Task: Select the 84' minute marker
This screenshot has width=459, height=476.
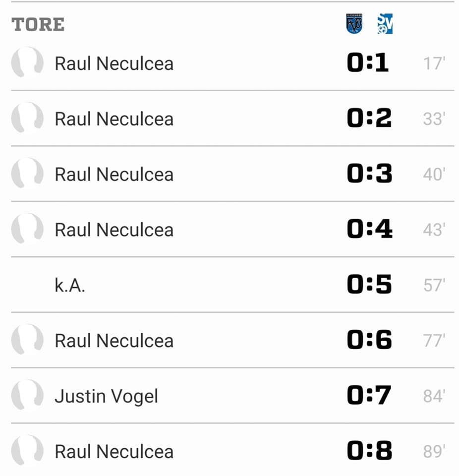Action: [434, 396]
